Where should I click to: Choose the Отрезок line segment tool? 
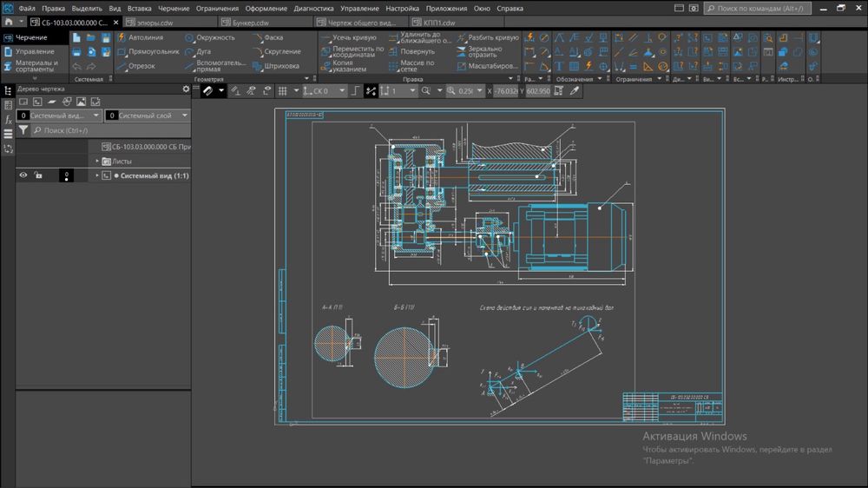coord(137,66)
